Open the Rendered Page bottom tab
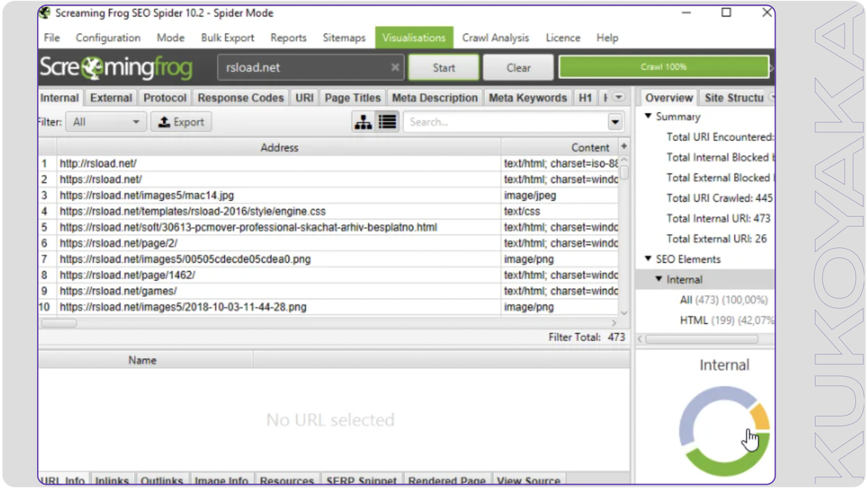This screenshot has width=868, height=488. pos(447,481)
